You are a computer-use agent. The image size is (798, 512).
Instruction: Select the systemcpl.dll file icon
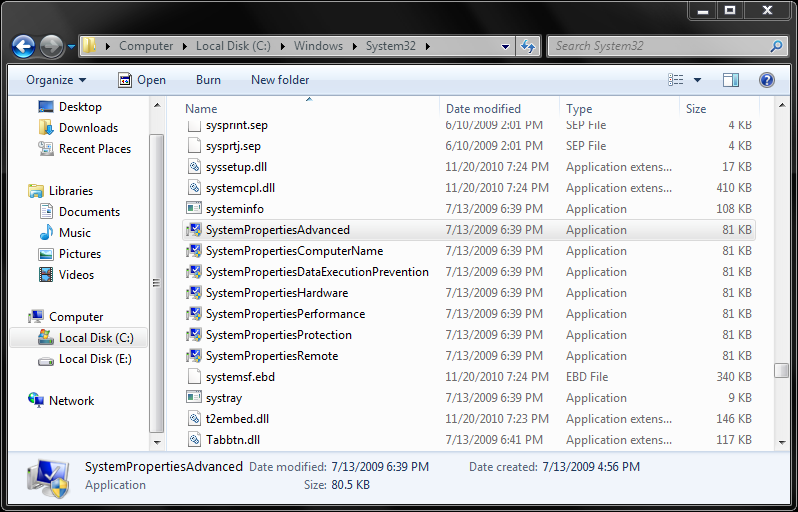pos(194,188)
